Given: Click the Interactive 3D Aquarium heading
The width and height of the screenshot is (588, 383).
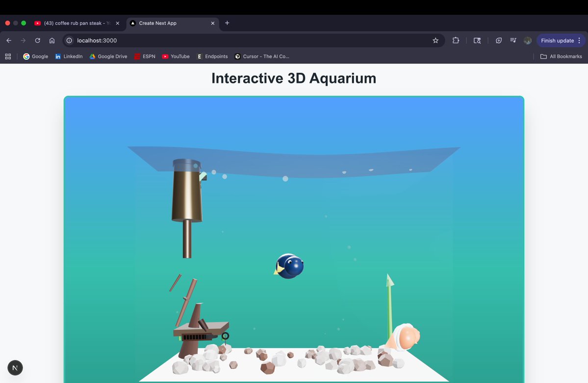Looking at the screenshot, I should pos(294,78).
